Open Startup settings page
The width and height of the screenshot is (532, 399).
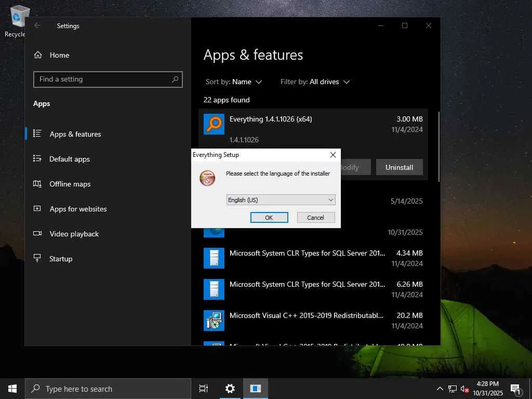click(61, 259)
